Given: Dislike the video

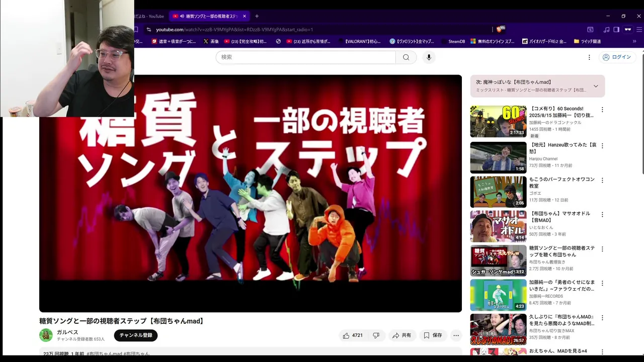Looking at the screenshot, I should (x=376, y=335).
